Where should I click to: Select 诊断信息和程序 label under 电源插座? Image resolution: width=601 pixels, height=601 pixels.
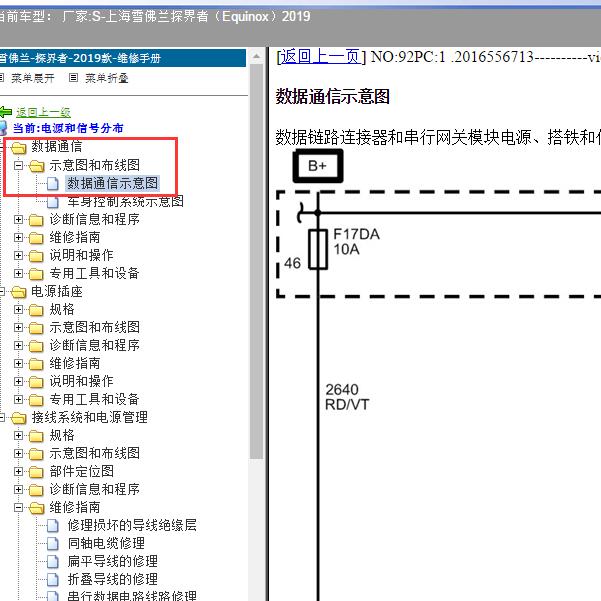94,345
